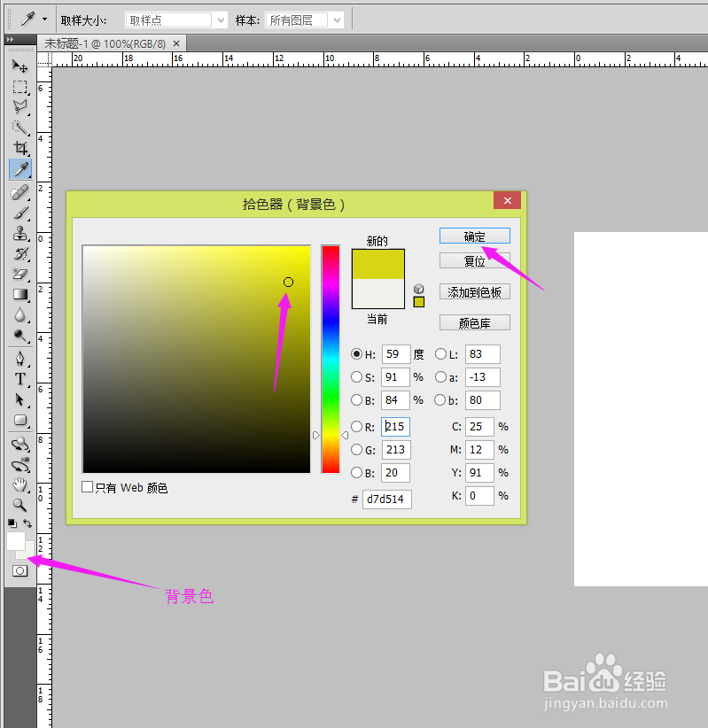Click the hex color input field

coord(387,500)
